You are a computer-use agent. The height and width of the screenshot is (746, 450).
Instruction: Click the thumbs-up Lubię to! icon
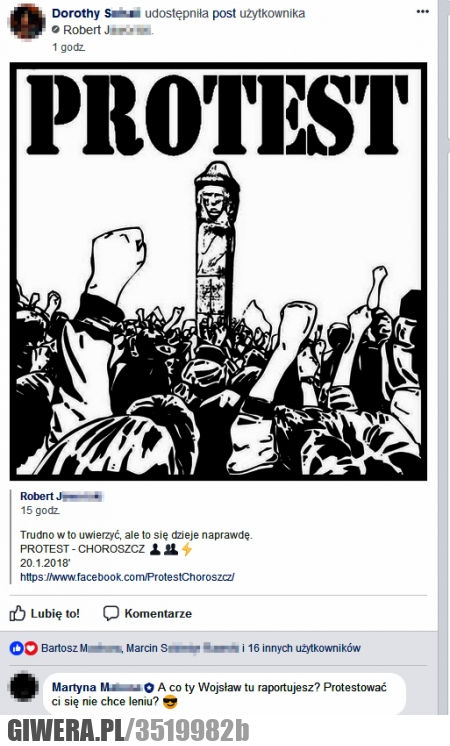point(18,613)
